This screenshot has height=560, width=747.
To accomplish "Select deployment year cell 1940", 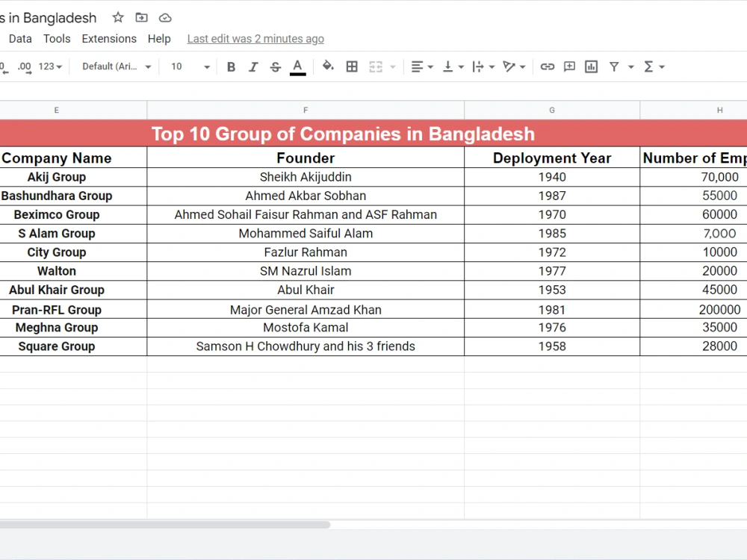I will [x=552, y=177].
